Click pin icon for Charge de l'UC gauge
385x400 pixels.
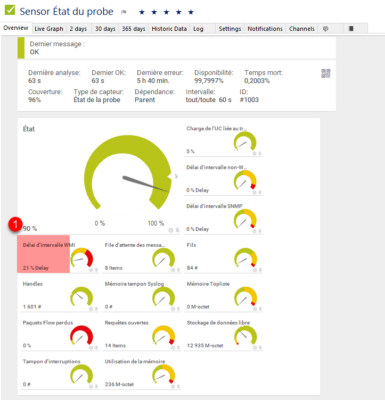click(x=260, y=153)
